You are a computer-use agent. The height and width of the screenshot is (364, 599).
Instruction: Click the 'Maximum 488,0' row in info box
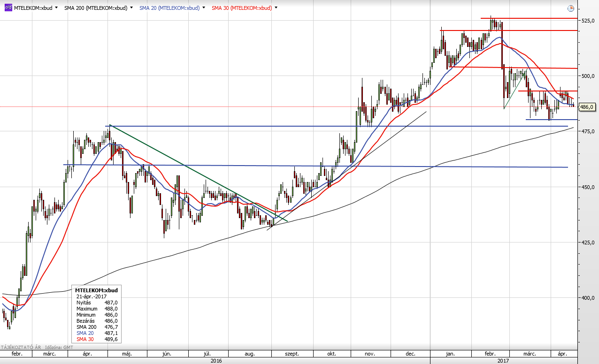point(97,309)
